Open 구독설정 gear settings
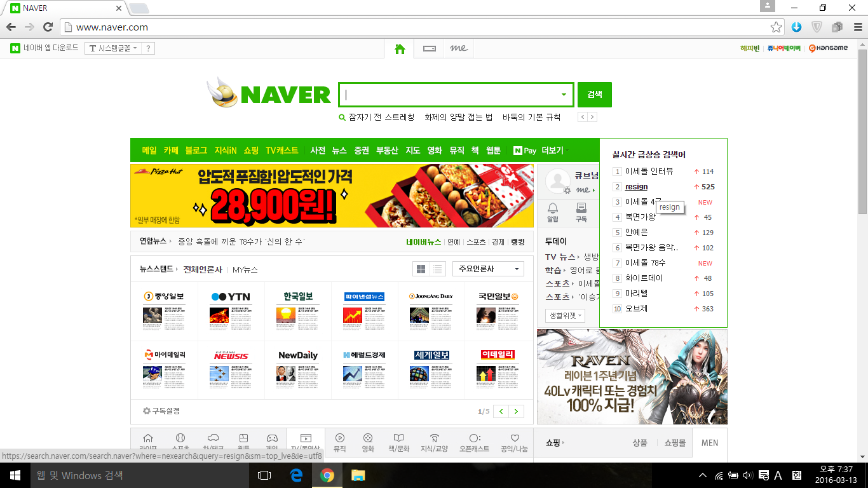Viewport: 868px width, 488px height. pos(161,411)
